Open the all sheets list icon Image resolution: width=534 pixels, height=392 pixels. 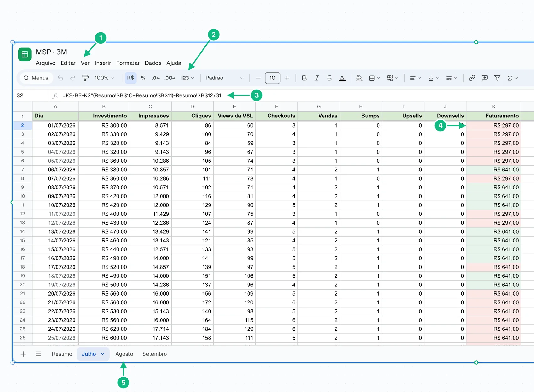tap(39, 354)
